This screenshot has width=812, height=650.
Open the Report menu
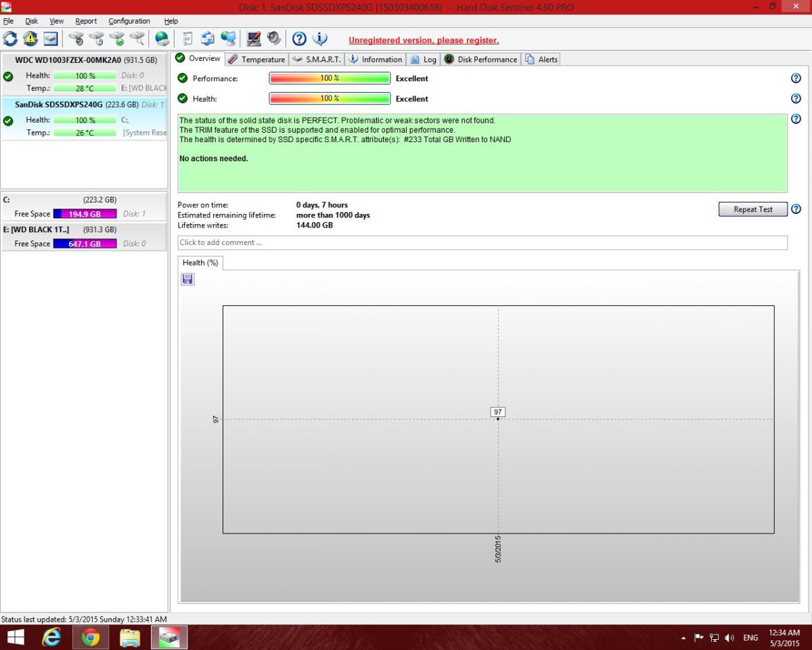point(86,21)
